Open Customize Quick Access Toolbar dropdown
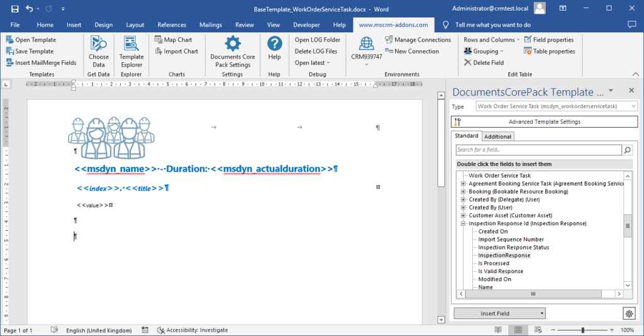 click(63, 9)
